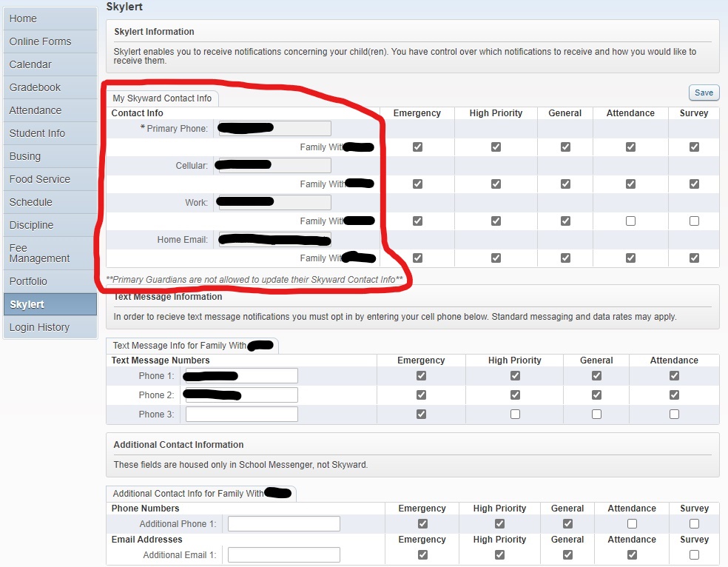Uncheck General for text message Phone 2
Image resolution: width=728 pixels, height=567 pixels.
tap(596, 395)
